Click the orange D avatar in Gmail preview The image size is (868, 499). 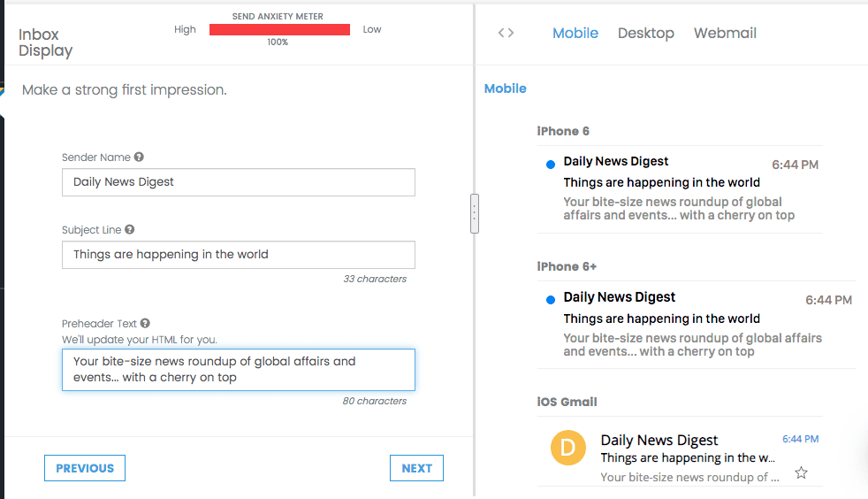point(568,448)
